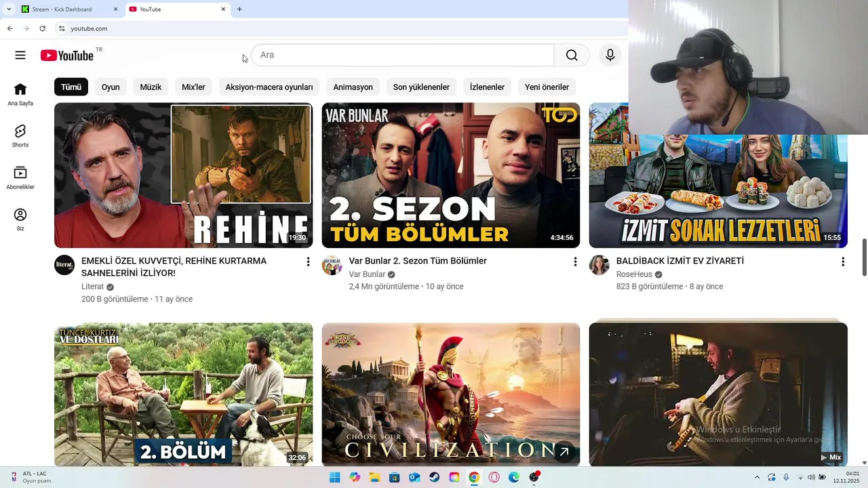The image size is (868, 488).
Task: Open the guitar Mix playlist thumbnail
Action: point(718,394)
